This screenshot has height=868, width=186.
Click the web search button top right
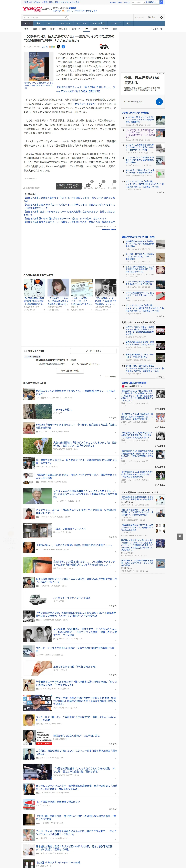tap(161, 2)
